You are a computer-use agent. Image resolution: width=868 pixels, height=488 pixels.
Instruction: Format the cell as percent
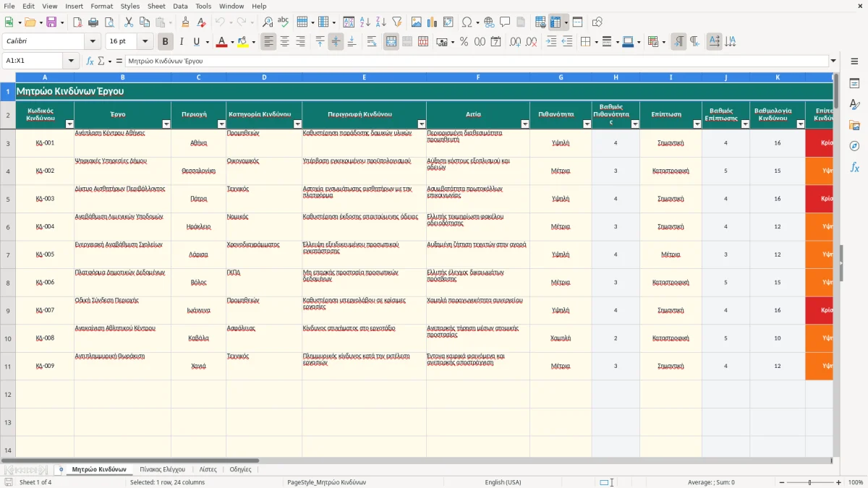pos(464,42)
